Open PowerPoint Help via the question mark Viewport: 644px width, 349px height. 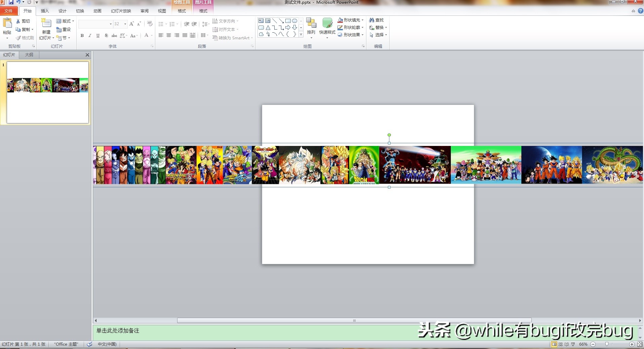click(x=641, y=11)
